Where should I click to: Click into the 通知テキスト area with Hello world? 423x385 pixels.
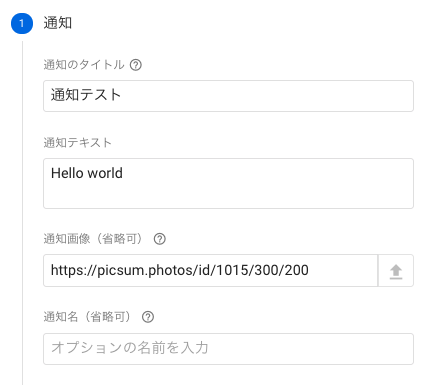click(x=228, y=184)
